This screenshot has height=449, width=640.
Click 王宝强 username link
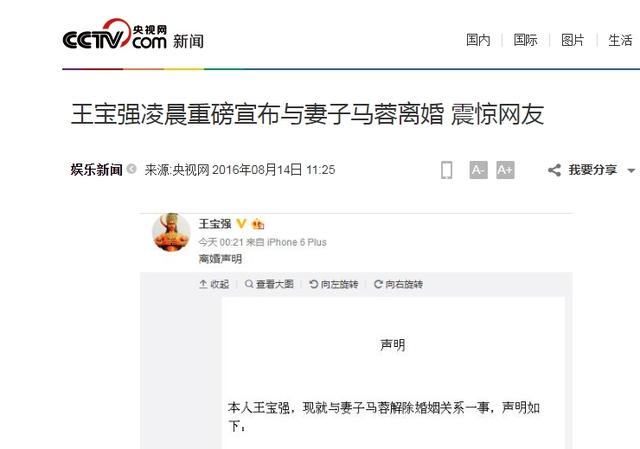pyautogui.click(x=215, y=224)
